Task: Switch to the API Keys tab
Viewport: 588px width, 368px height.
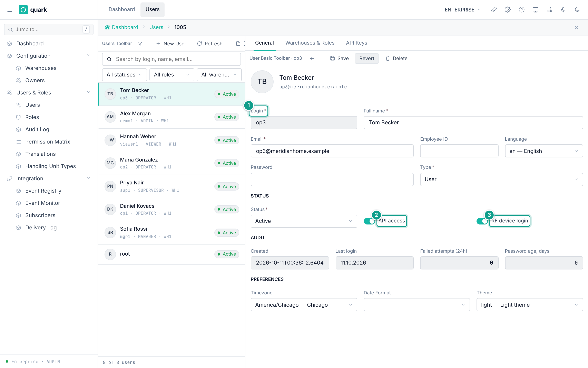Action: 356,43
